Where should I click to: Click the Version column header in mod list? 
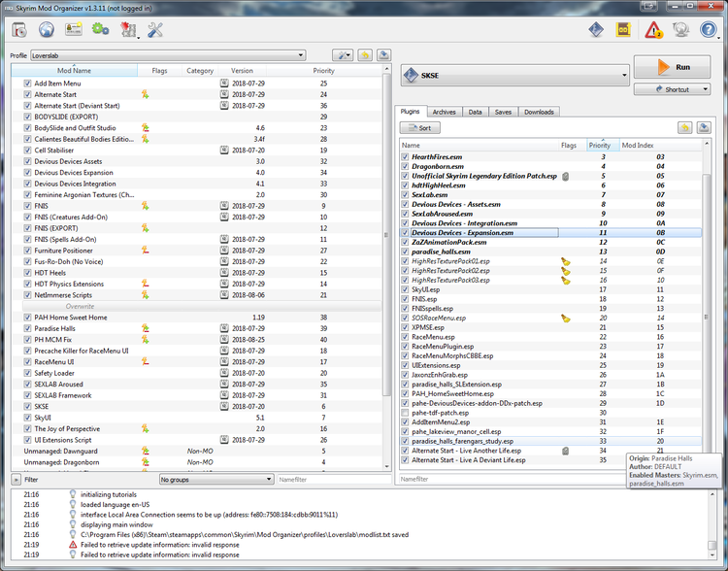tap(242, 71)
